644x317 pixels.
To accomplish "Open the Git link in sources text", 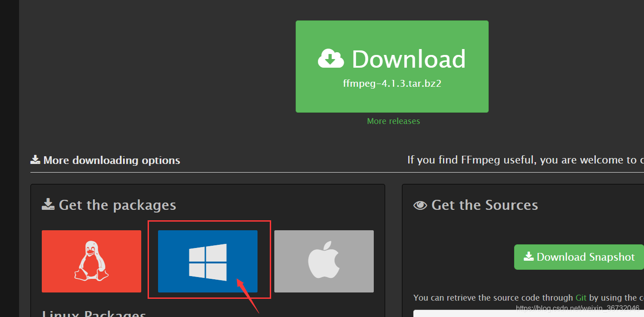I will tap(581, 298).
